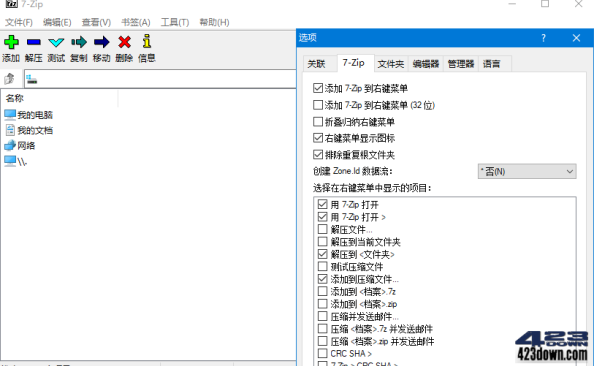Screen dimensions: 594x366
Task: Enable 折叠归纳右键菜单 checkbox
Action: point(318,122)
